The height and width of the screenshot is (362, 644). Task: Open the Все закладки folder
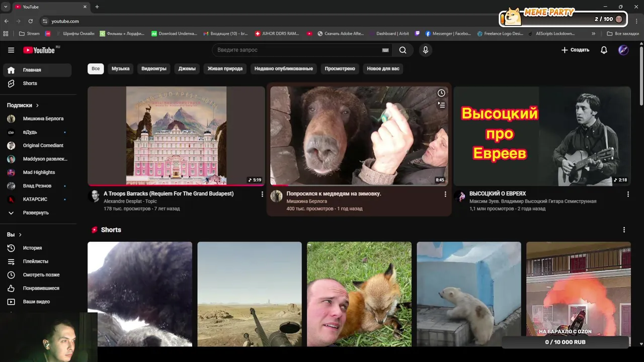[x=623, y=34]
